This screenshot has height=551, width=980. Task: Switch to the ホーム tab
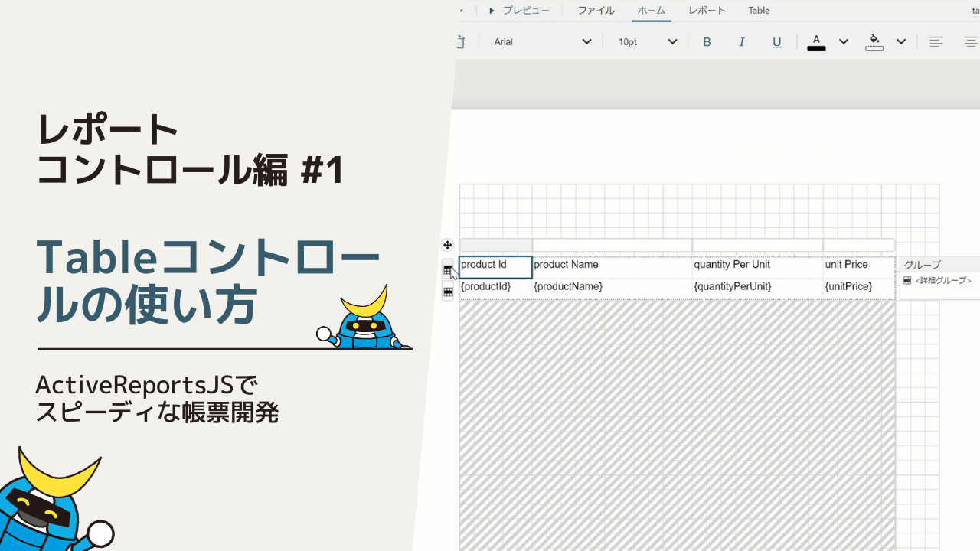tap(652, 11)
